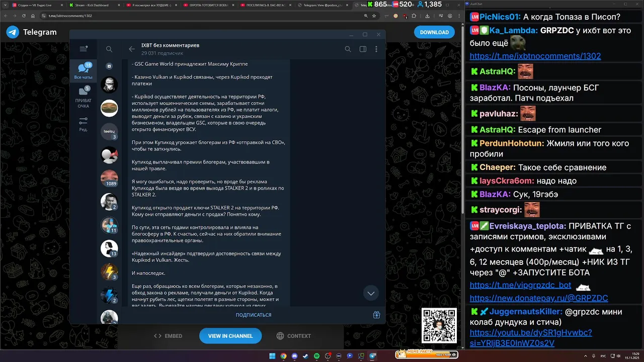
Task: Click ПОДПИСАТЬСЯ to subscribe to the channel
Action: tap(253, 315)
